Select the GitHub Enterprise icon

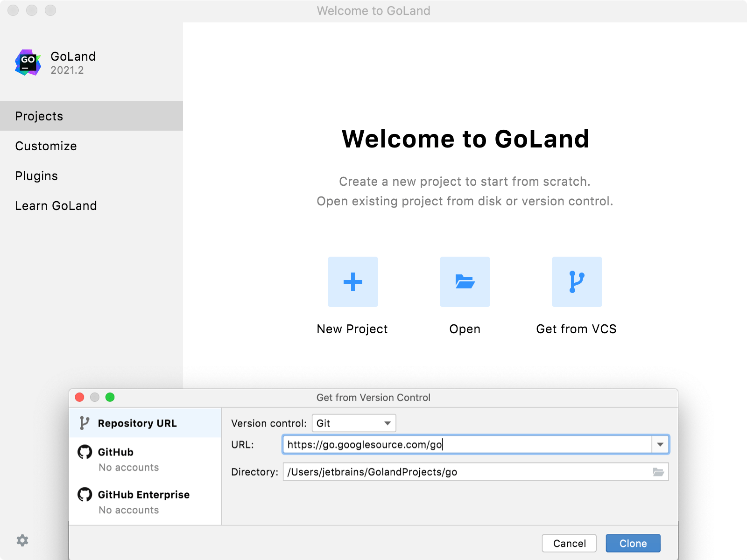point(84,495)
